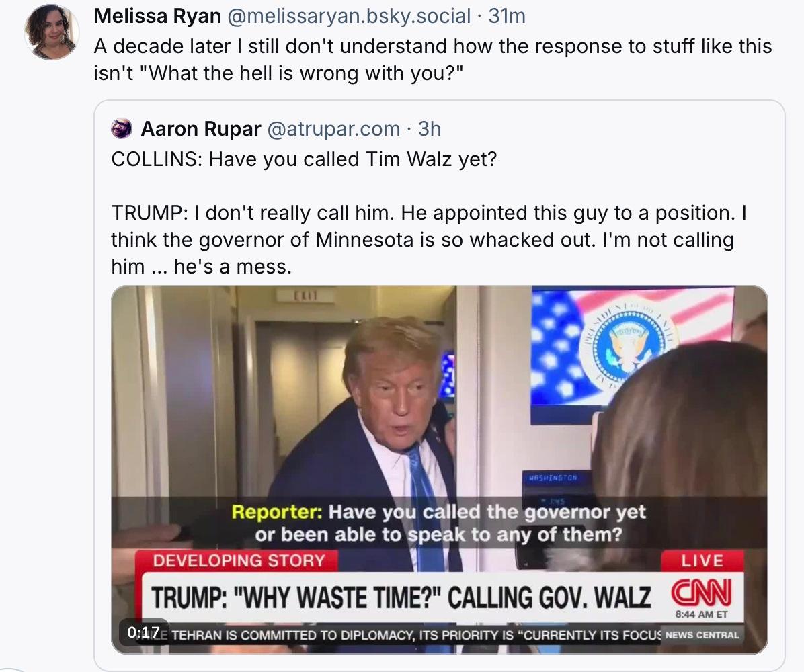Click the EXIT sign in the video frame
804x672 pixels.
306,295
